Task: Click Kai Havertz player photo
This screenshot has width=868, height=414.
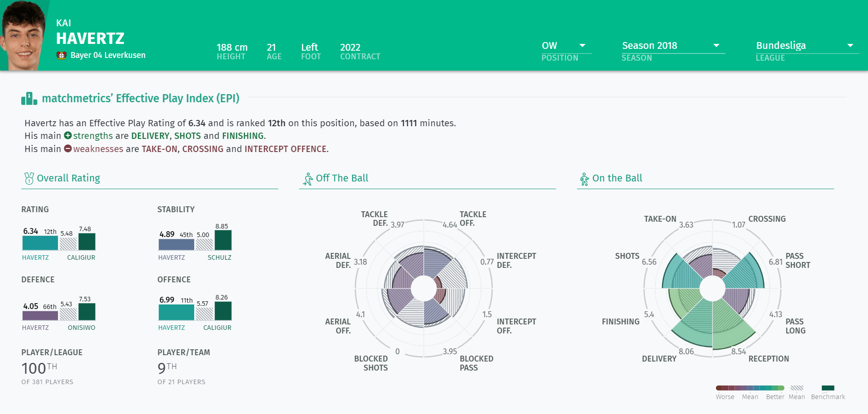Action: tap(24, 35)
